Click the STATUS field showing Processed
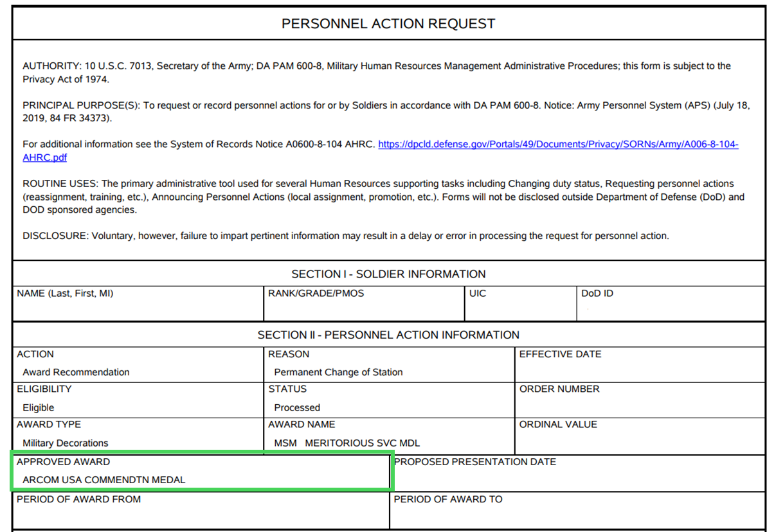 [x=389, y=400]
